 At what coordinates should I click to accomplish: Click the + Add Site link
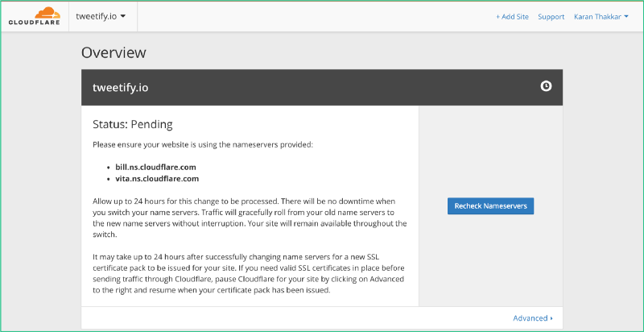[512, 17]
